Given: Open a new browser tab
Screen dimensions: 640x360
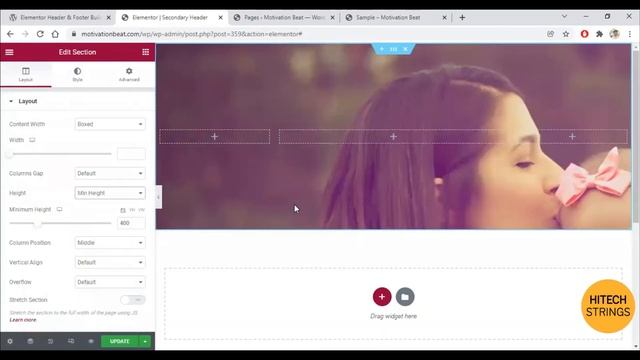Looking at the screenshot, I should (x=462, y=18).
